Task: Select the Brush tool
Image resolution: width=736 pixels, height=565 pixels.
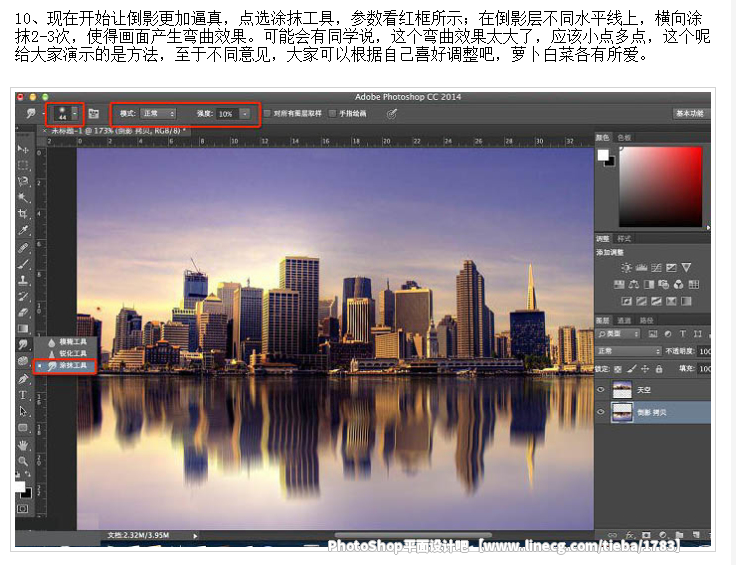Action: coord(23,264)
